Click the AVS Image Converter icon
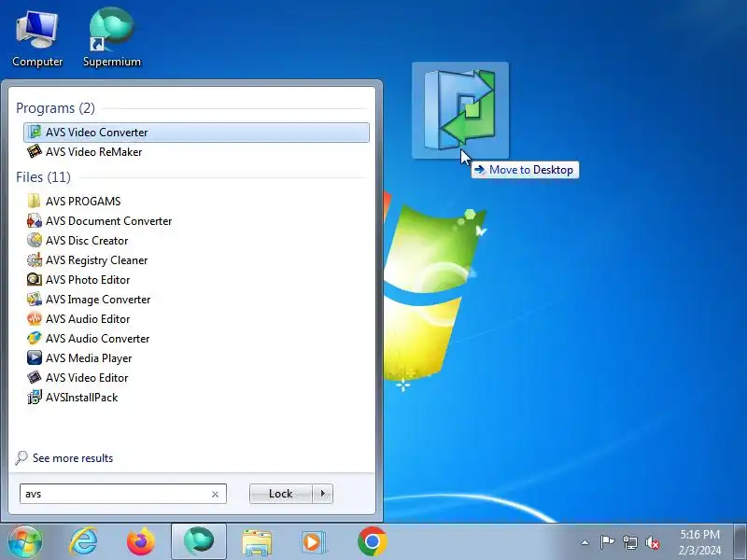This screenshot has width=747, height=560. [35, 299]
